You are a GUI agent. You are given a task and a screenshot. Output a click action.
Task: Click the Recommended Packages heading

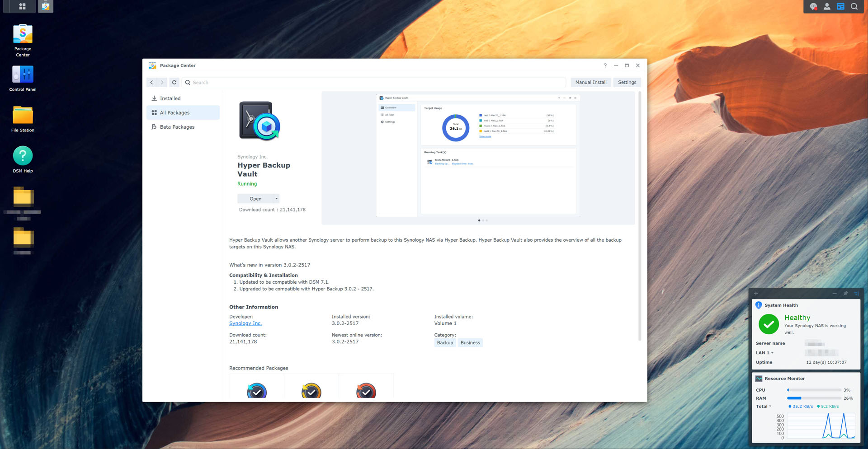[259, 368]
